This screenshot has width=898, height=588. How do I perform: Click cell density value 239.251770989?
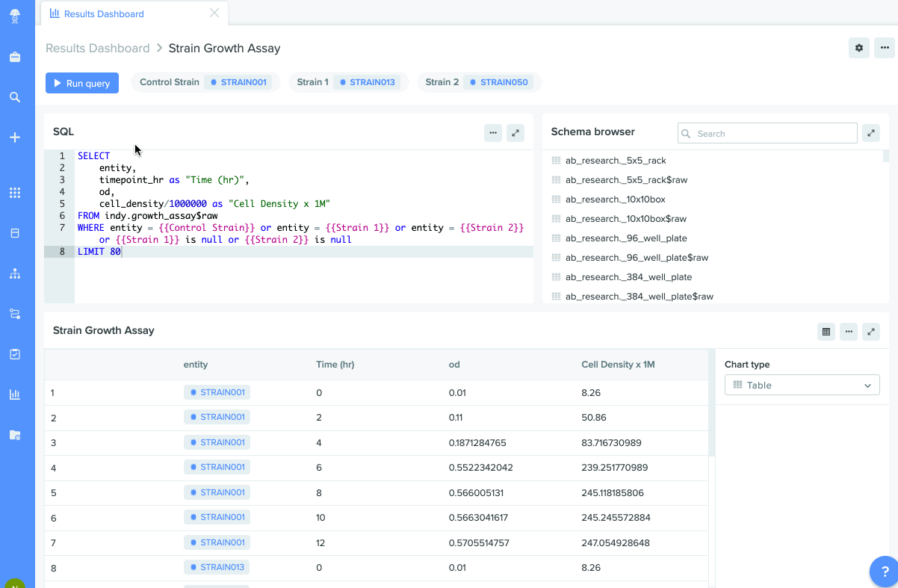615,468
